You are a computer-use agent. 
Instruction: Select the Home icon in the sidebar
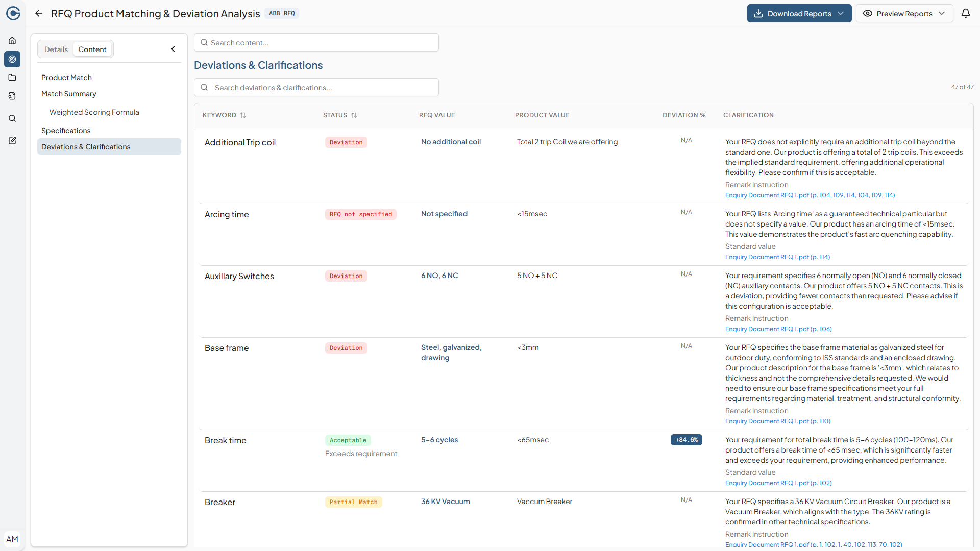[x=12, y=41]
